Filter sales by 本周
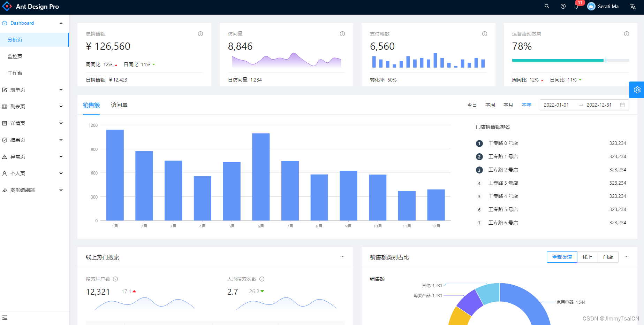Viewport: 644px width, 325px height. click(490, 105)
